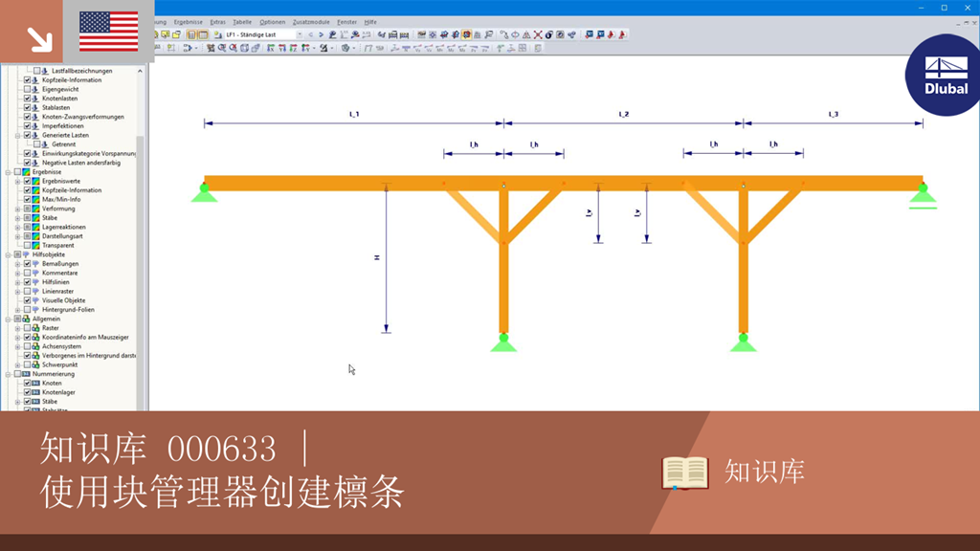
Task: Click the Z-axis view icon
Action: pyautogui.click(x=293, y=48)
